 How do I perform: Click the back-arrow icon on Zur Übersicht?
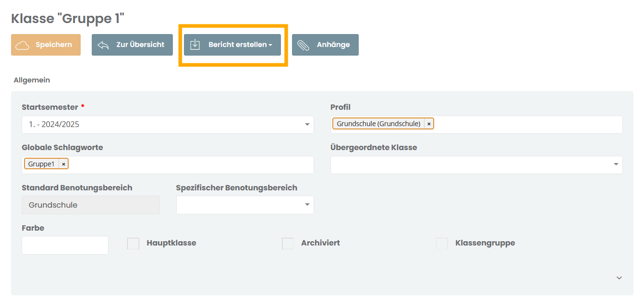pyautogui.click(x=103, y=45)
